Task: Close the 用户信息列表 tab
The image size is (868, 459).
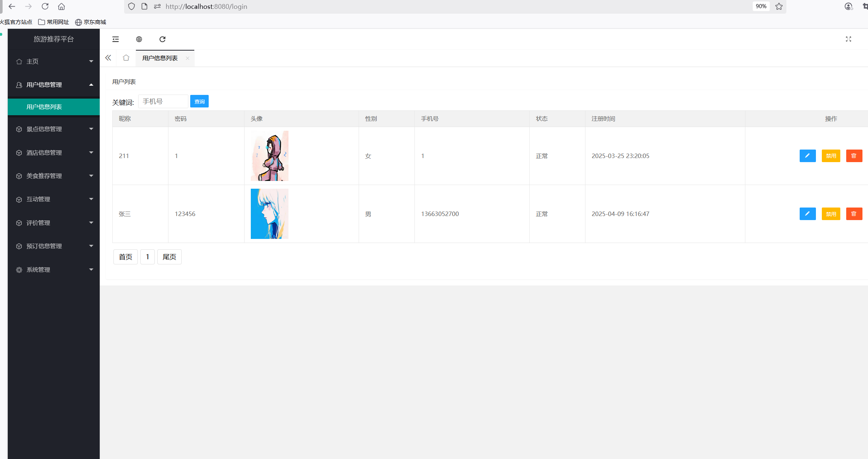Action: (188, 58)
